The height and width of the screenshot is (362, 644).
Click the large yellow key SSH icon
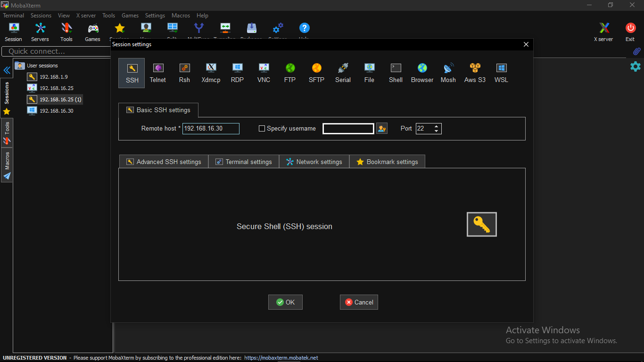(x=482, y=224)
